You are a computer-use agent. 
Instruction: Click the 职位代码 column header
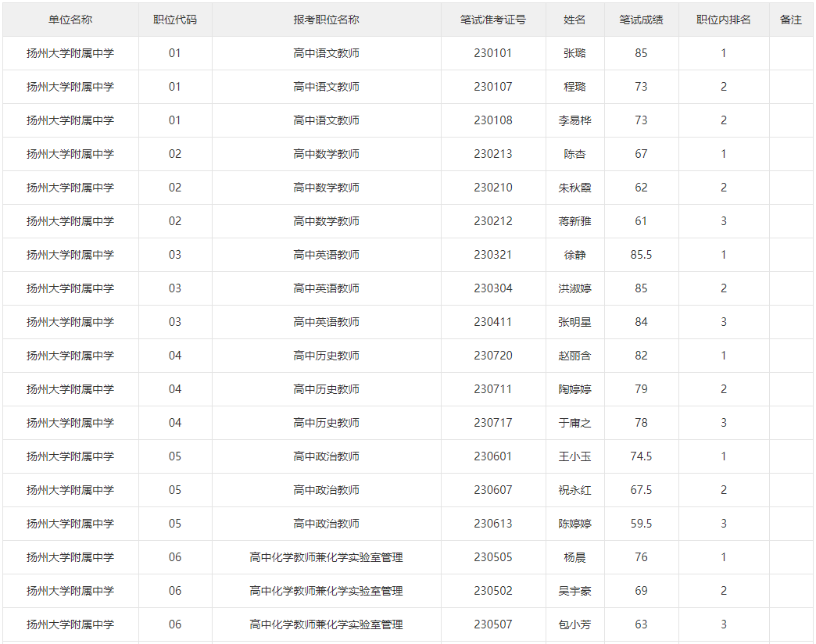(175, 20)
